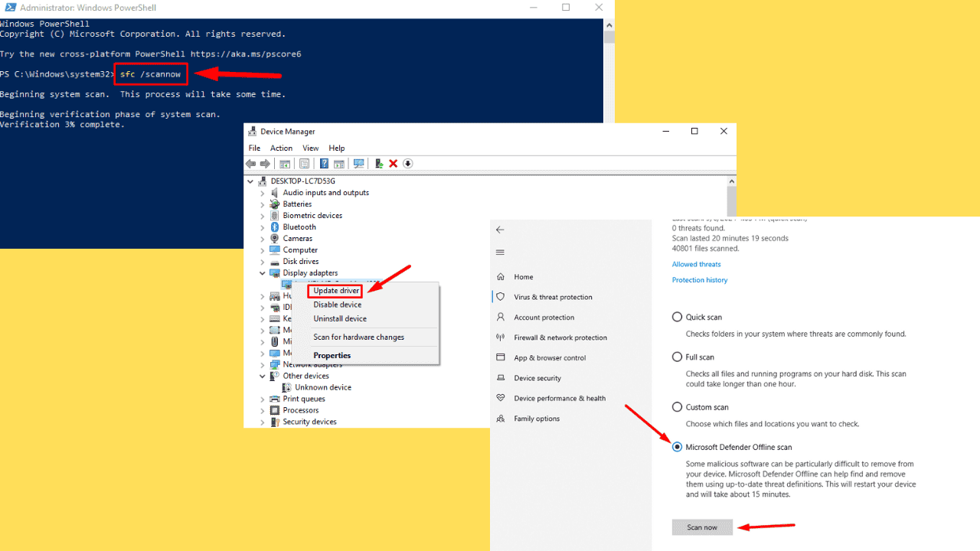
Task: Click the Properties sheet toolbar icon in Device Manager
Action: 304,164
